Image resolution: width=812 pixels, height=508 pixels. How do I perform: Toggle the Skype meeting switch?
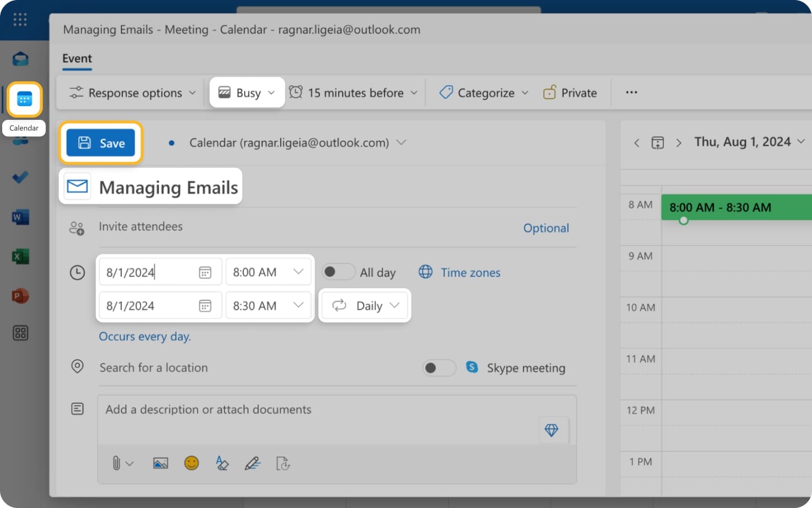(439, 368)
